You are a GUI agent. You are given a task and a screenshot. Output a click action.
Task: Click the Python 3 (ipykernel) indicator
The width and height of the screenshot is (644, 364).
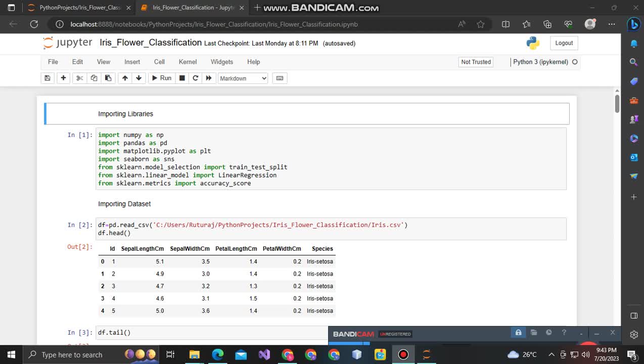coord(541,62)
